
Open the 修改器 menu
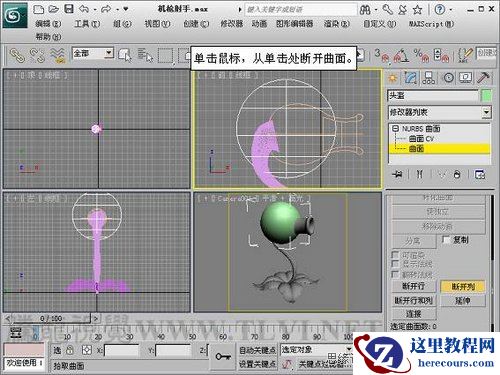click(232, 24)
